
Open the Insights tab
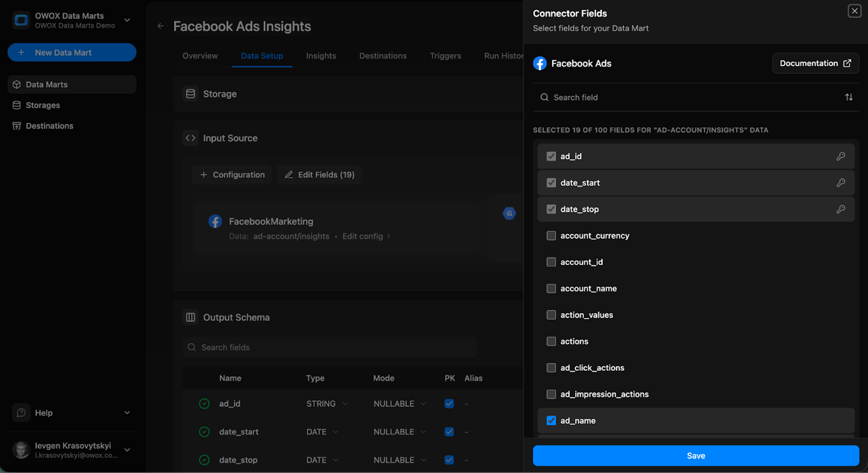click(x=321, y=56)
